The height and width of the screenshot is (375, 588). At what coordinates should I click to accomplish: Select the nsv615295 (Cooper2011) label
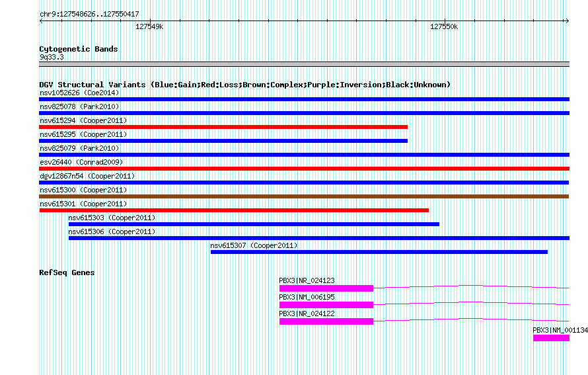[83, 134]
